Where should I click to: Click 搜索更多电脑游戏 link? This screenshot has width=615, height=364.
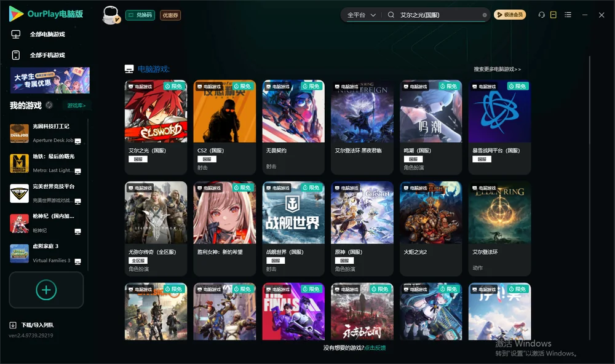[498, 69]
